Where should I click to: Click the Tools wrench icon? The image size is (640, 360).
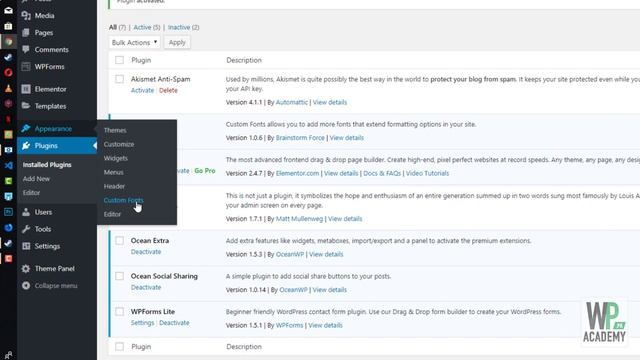coord(26,229)
